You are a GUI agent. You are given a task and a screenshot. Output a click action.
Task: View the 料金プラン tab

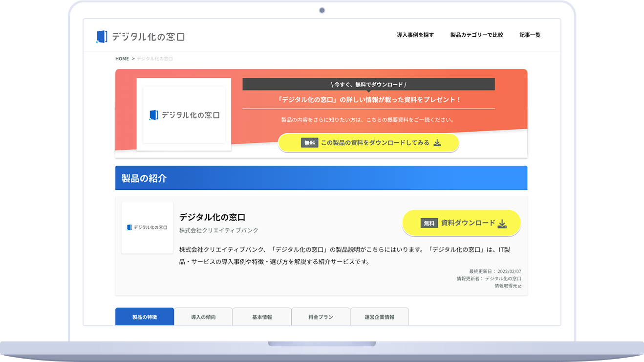(321, 317)
